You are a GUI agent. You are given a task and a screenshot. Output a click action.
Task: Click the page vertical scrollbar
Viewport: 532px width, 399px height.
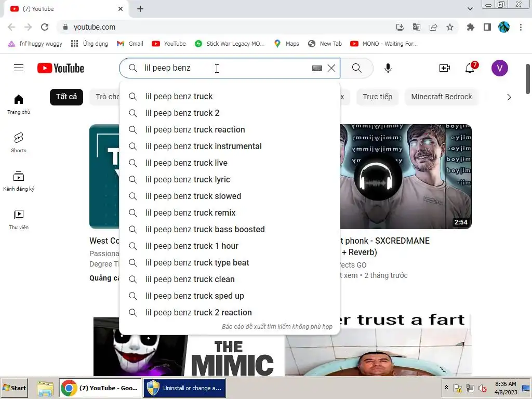click(528, 79)
